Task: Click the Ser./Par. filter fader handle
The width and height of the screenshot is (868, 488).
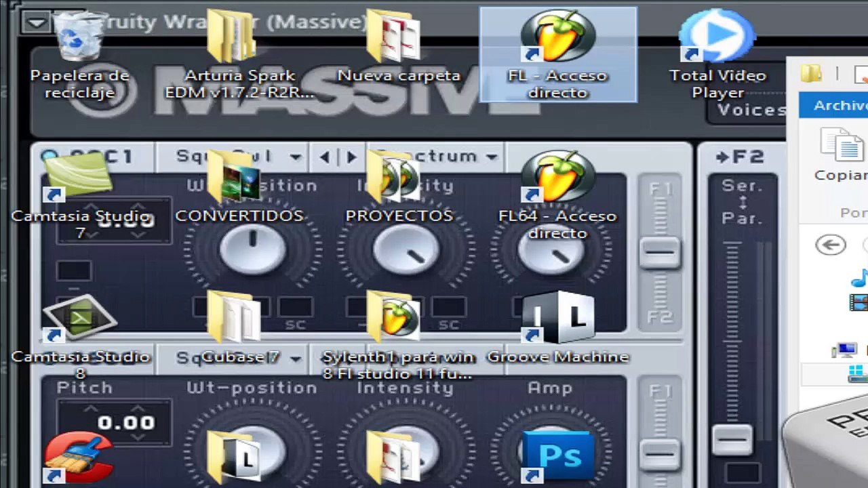Action: pyautogui.click(x=732, y=441)
